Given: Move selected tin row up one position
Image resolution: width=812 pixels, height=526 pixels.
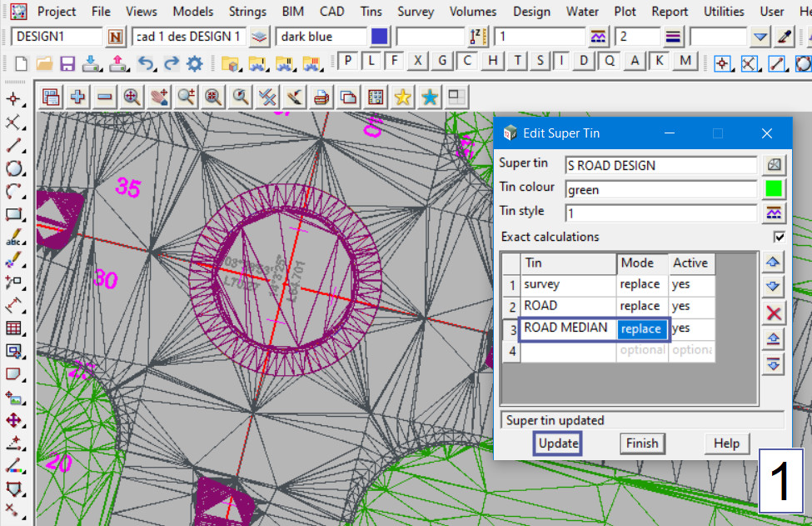Looking at the screenshot, I should pyautogui.click(x=774, y=263).
